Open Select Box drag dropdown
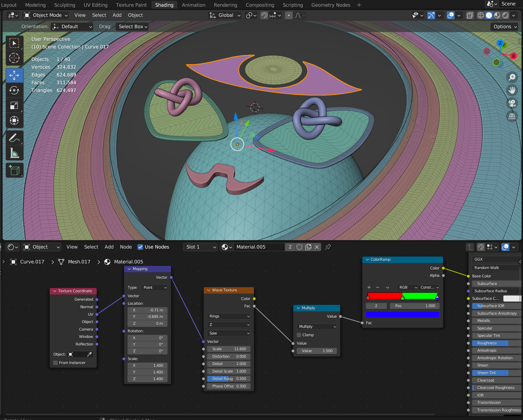This screenshot has height=420, width=523. [132, 27]
